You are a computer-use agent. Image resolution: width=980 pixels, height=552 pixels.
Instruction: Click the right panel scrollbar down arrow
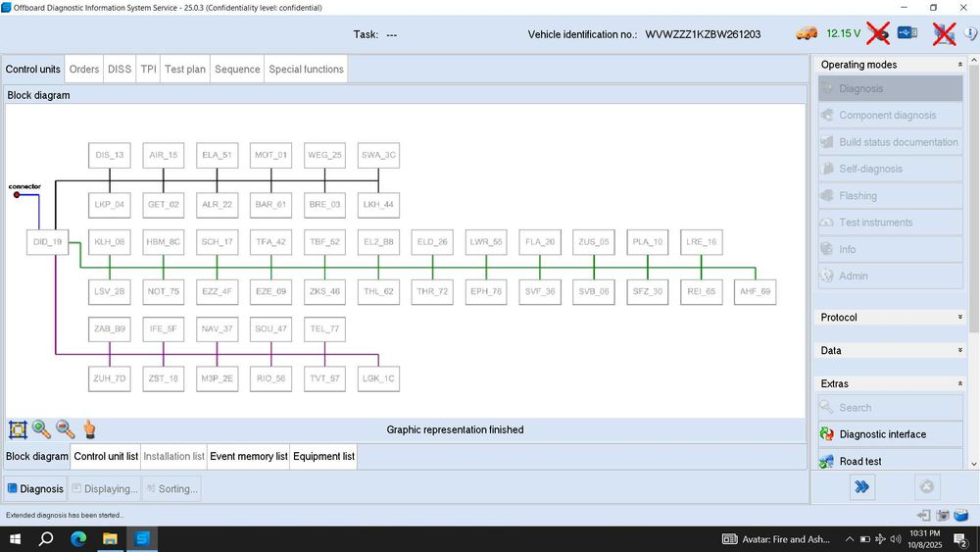tap(974, 464)
